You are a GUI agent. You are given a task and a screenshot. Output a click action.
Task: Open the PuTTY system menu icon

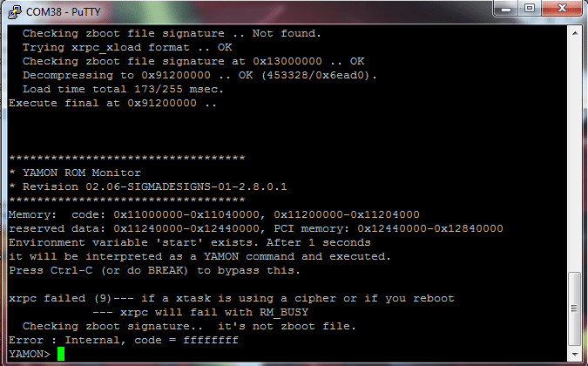pos(14,11)
